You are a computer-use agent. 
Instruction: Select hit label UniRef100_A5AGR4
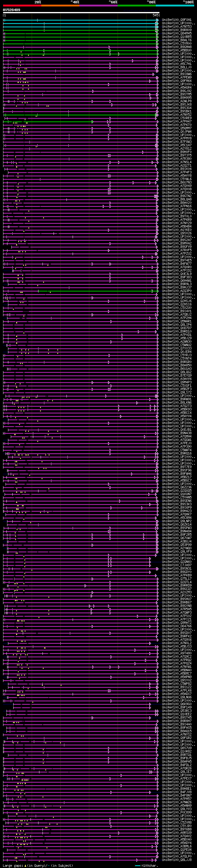pyautogui.click(x=177, y=88)
